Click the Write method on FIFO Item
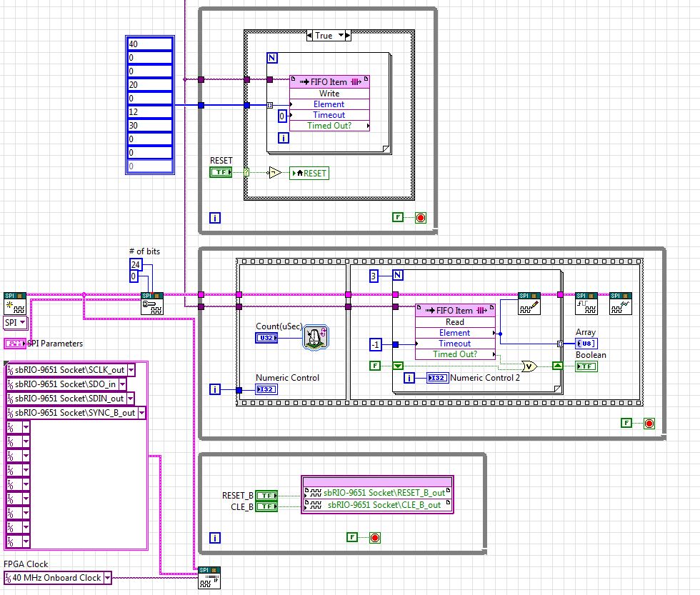 tap(329, 94)
